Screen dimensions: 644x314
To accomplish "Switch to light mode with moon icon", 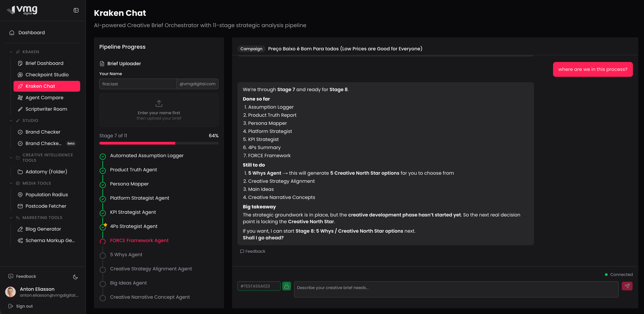I will (75, 277).
